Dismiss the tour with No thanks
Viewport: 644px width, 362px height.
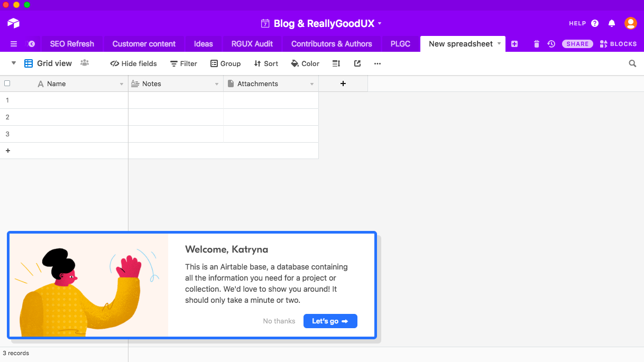[x=279, y=321]
